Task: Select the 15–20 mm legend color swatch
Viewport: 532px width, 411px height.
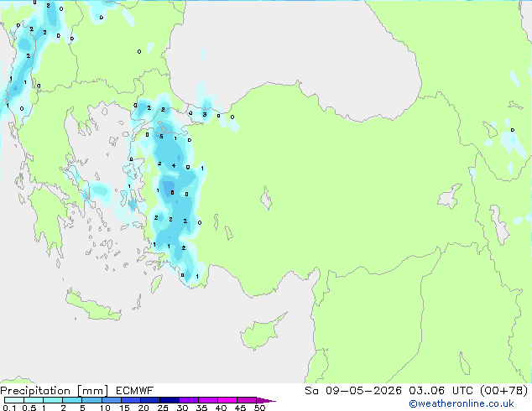Action: point(130,400)
